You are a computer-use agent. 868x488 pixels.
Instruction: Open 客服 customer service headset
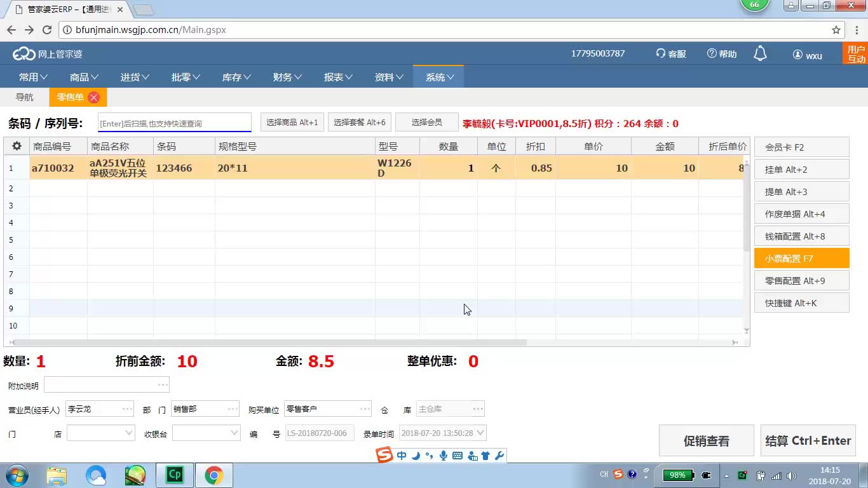(671, 54)
